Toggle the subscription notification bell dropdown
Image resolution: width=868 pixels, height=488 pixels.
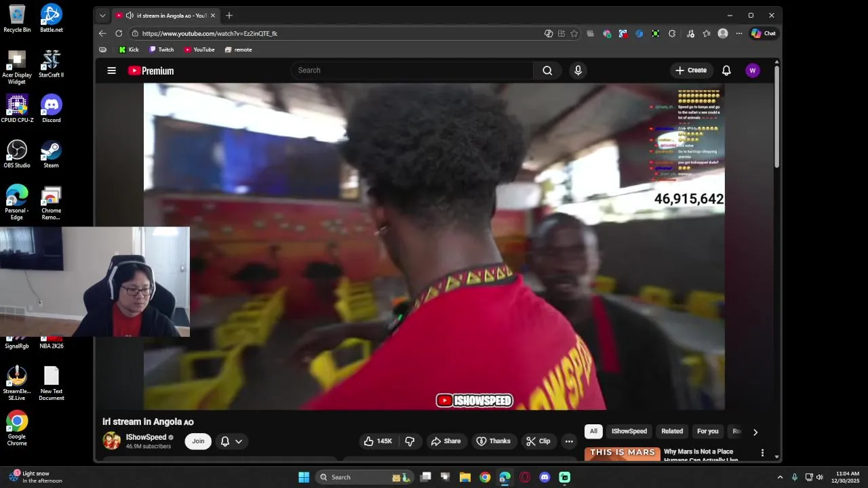coord(231,441)
